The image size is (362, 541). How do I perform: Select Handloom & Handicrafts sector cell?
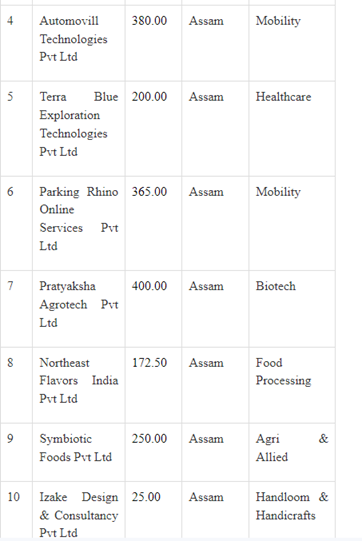click(292, 510)
